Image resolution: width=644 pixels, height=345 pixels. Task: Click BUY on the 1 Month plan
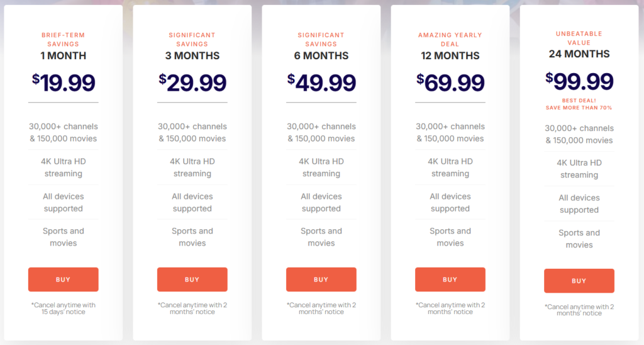pos(63,280)
